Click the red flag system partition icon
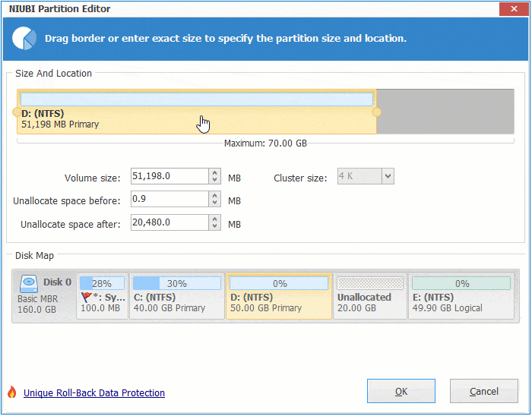Image resolution: width=532 pixels, height=416 pixels. click(x=87, y=298)
